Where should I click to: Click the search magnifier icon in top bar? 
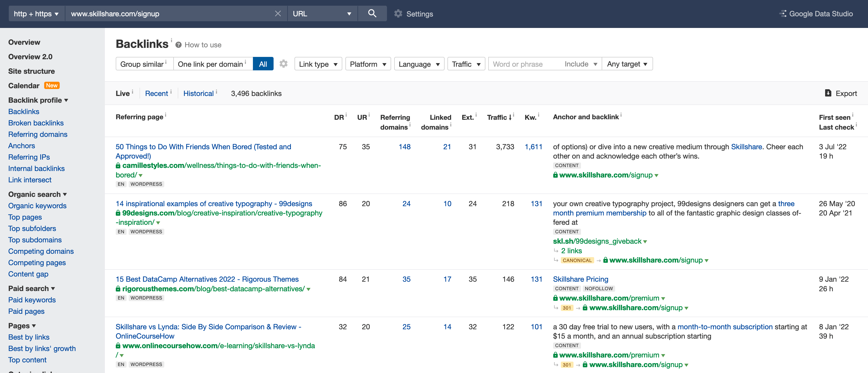coord(372,13)
